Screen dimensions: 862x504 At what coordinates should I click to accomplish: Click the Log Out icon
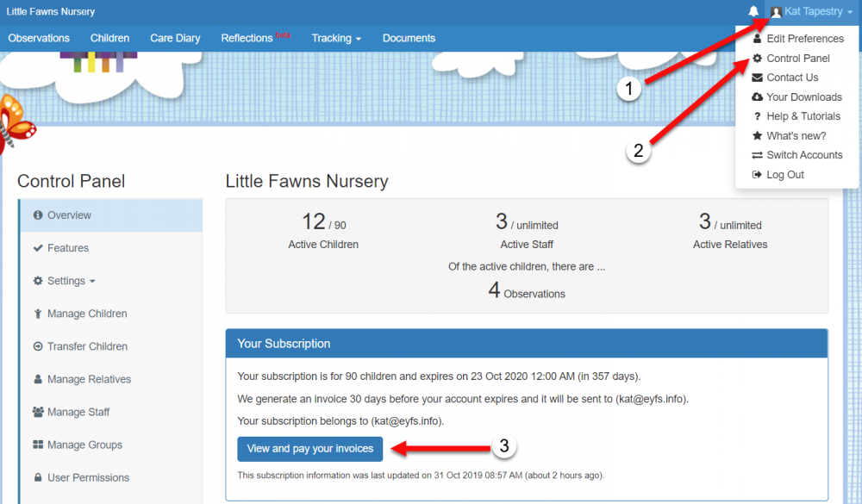tap(758, 175)
